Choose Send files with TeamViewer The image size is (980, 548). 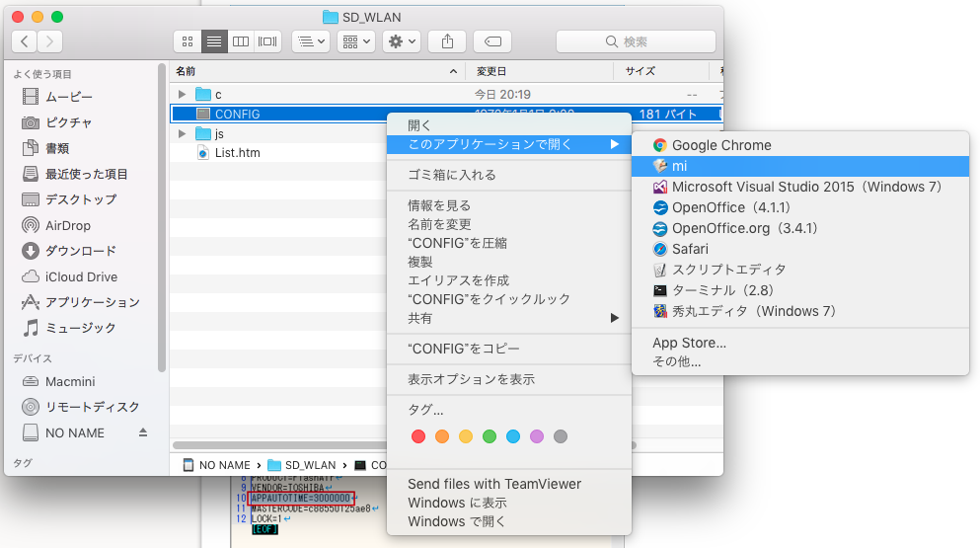(x=508, y=484)
